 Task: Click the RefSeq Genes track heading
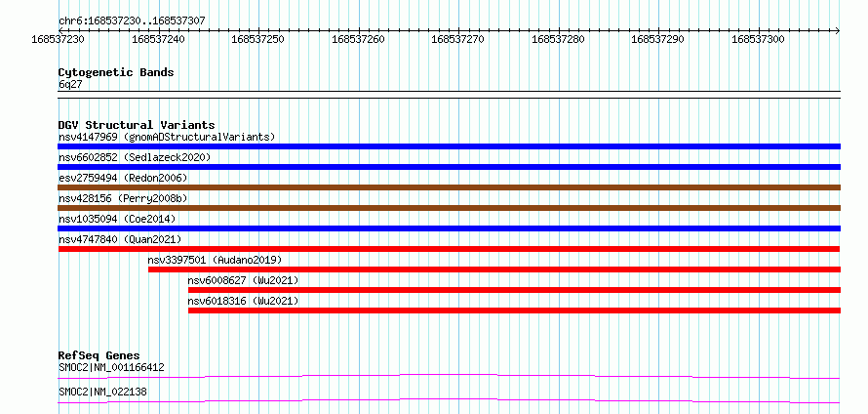[99, 355]
